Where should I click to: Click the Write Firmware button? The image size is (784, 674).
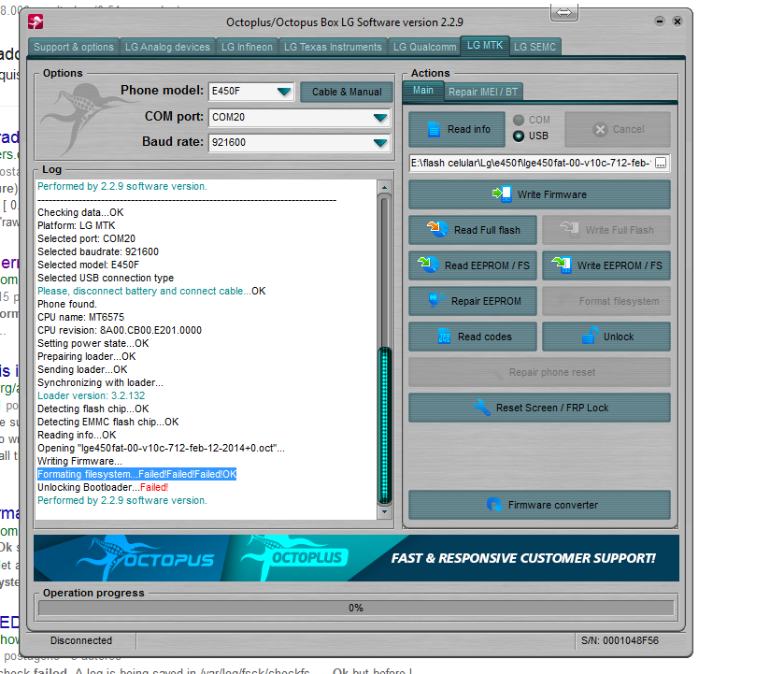pyautogui.click(x=539, y=194)
